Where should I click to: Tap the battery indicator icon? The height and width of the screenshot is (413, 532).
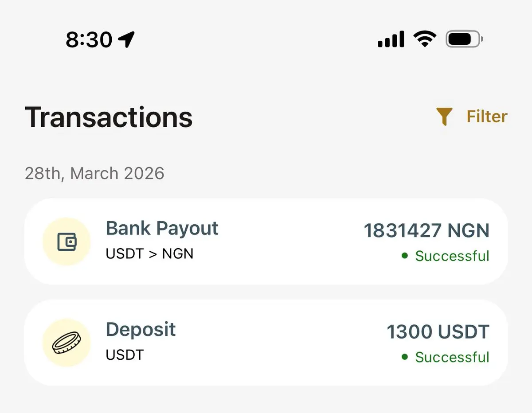click(x=464, y=39)
